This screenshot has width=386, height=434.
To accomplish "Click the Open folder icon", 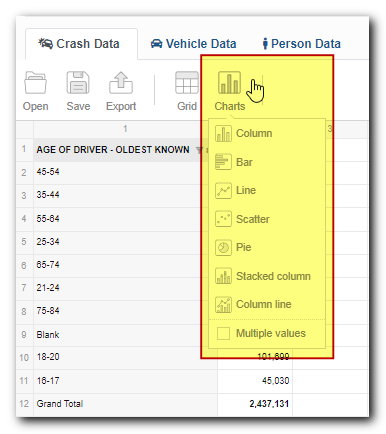I will pos(35,83).
